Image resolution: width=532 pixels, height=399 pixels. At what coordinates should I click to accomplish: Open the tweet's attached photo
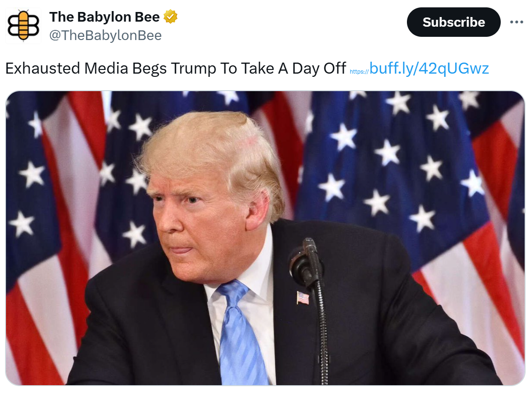pyautogui.click(x=265, y=238)
